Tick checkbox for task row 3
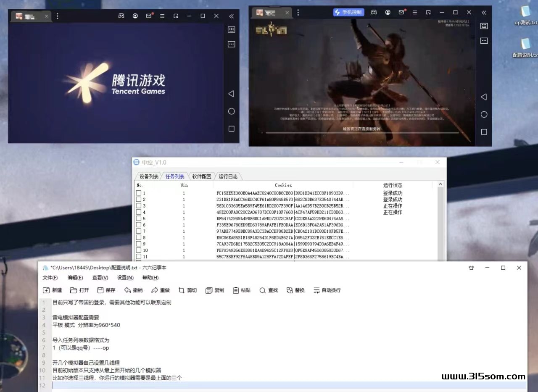This screenshot has width=538, height=392. [138, 206]
